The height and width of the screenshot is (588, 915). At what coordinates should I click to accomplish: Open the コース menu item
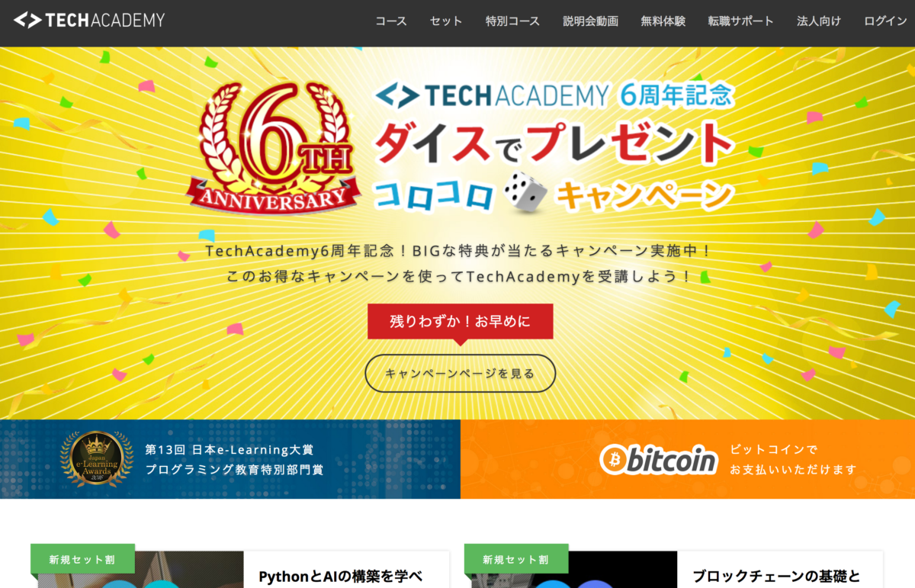391,21
